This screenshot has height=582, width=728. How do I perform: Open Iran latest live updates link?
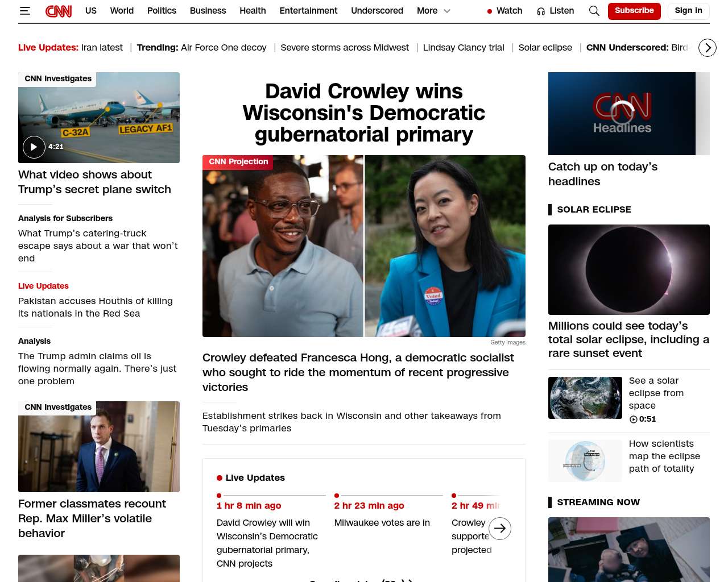[102, 48]
